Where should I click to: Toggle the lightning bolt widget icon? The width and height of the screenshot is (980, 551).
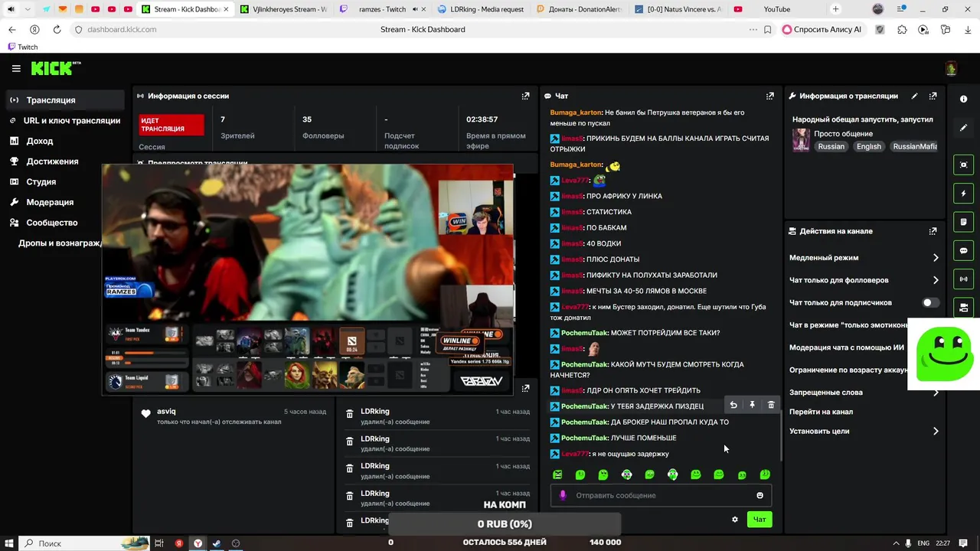(x=963, y=194)
